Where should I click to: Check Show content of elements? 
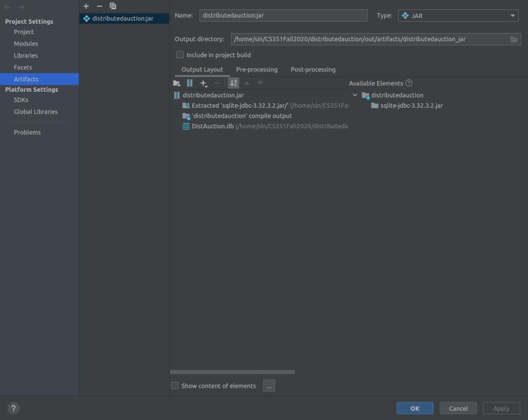(x=174, y=385)
